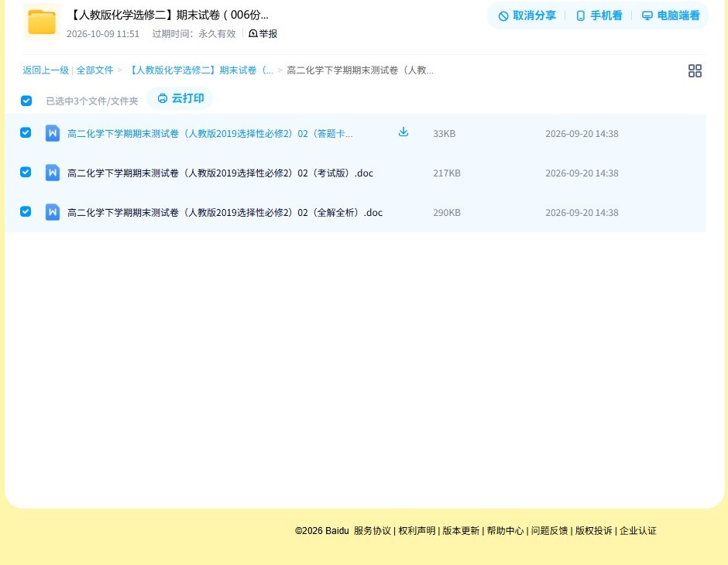
Task: Uncheck the 答题卡 file checkbox
Action: (x=26, y=132)
